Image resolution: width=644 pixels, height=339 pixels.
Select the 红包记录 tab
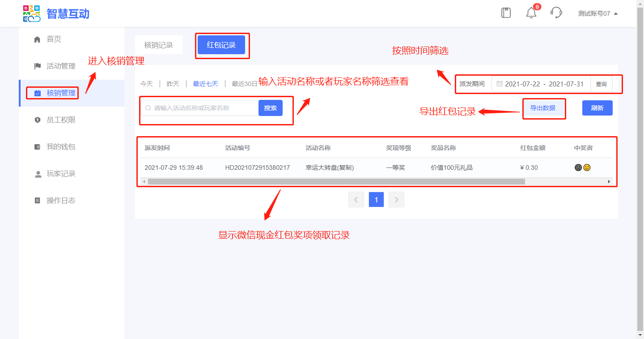(221, 45)
